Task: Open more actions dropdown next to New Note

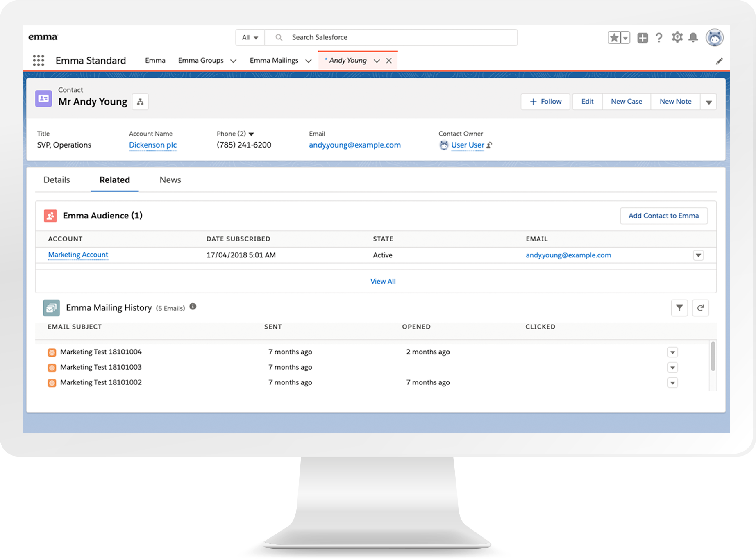Action: click(x=708, y=102)
